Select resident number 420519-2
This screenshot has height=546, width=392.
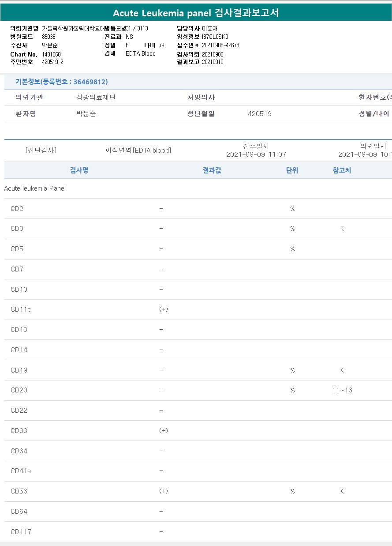[x=52, y=62]
